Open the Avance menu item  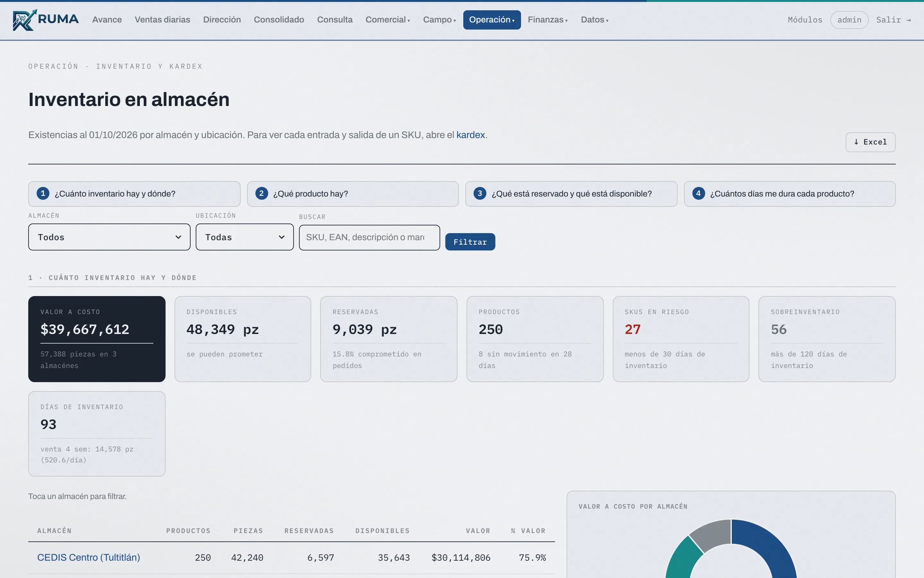107,20
